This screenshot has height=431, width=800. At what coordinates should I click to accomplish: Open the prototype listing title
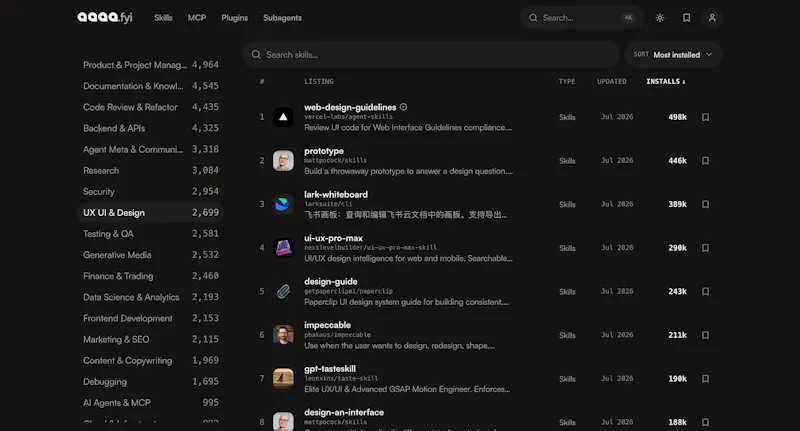click(x=324, y=151)
